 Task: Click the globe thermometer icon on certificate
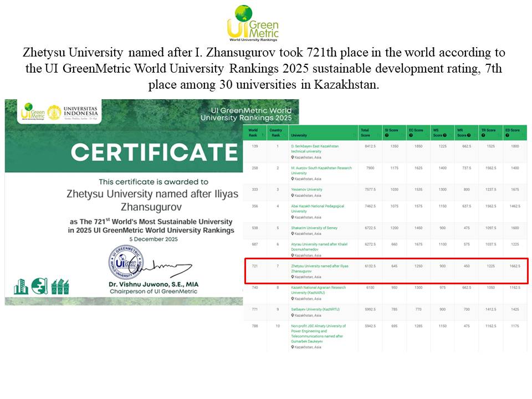[x=39, y=286]
